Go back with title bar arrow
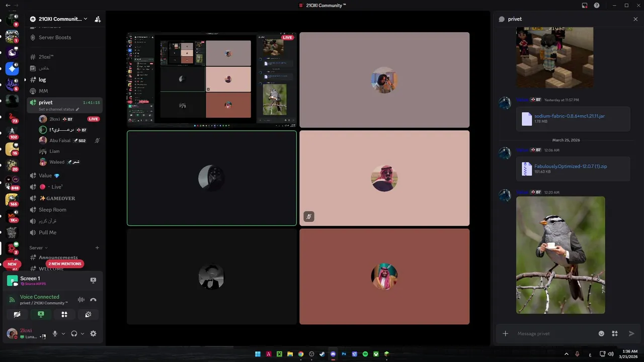Viewport: 644px width, 362px height. click(8, 5)
